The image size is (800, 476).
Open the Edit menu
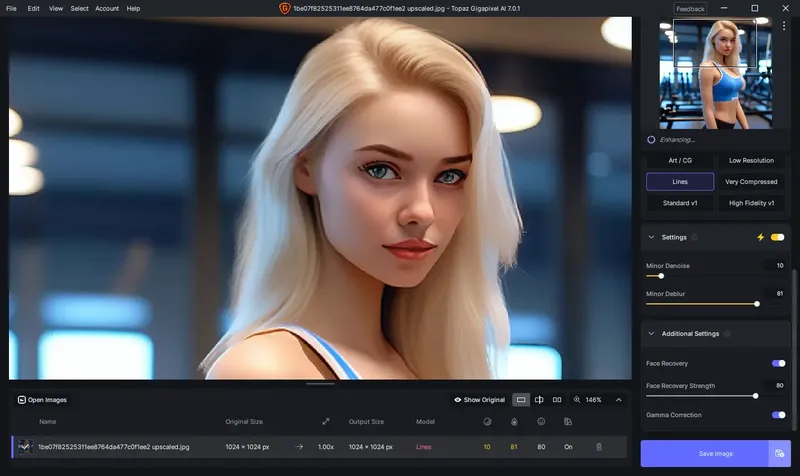pyautogui.click(x=34, y=9)
